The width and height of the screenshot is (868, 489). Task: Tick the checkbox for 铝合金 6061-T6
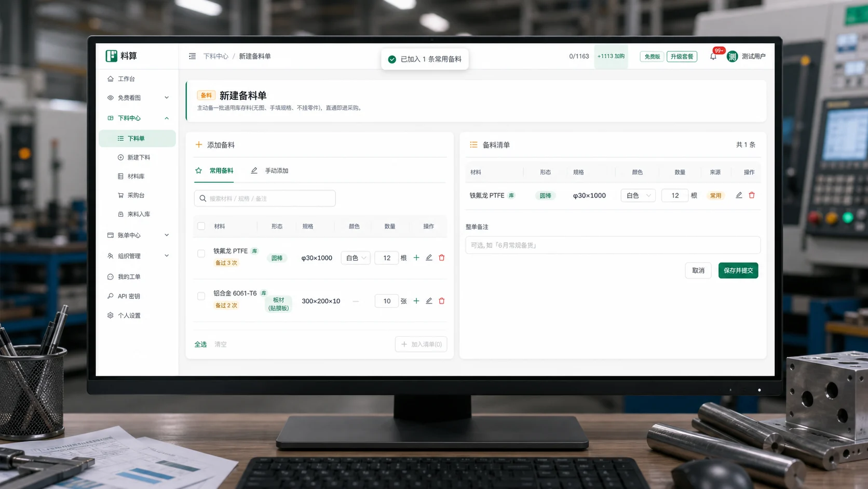click(x=201, y=296)
